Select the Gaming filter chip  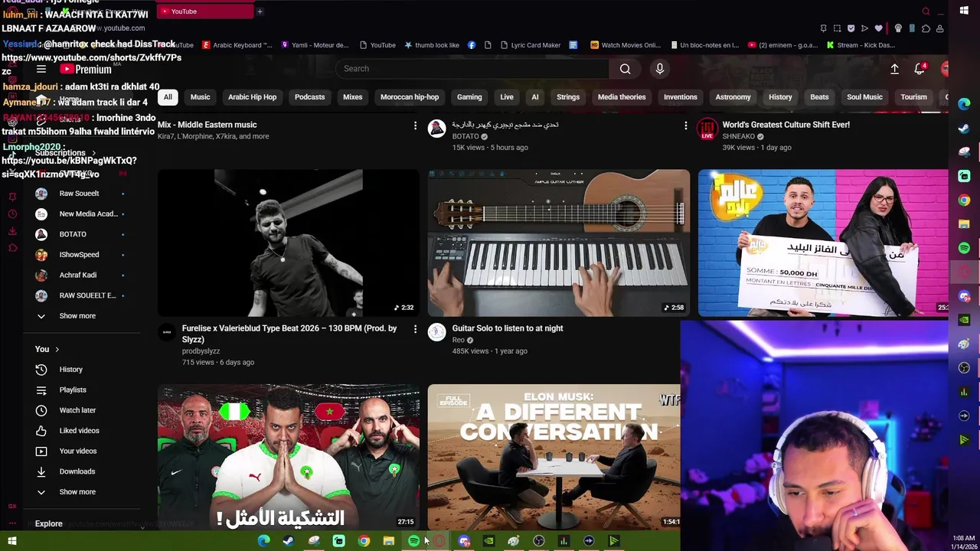[469, 97]
